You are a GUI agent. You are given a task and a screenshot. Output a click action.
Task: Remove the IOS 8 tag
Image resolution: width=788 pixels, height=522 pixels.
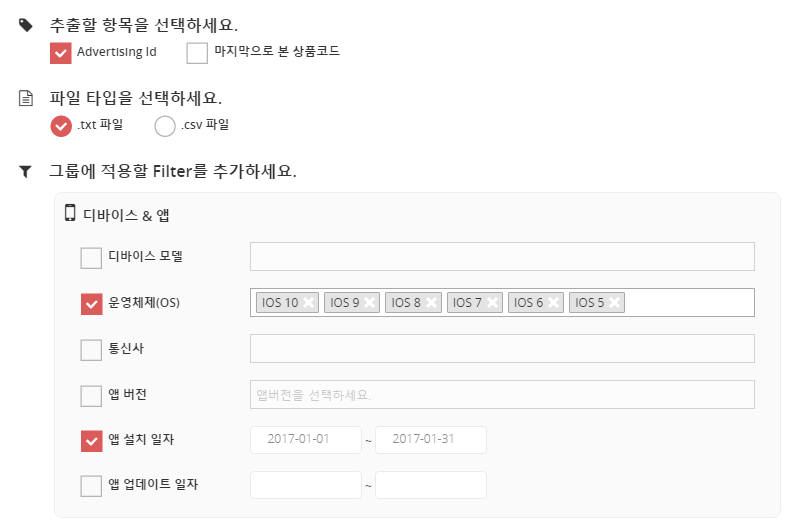coord(432,303)
